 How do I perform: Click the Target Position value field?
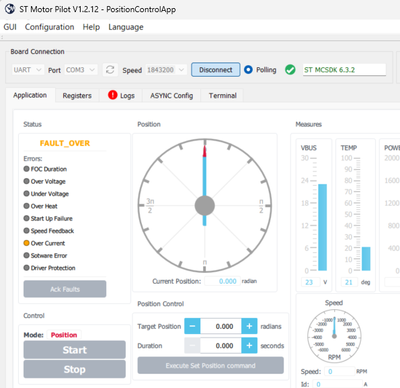click(x=221, y=326)
